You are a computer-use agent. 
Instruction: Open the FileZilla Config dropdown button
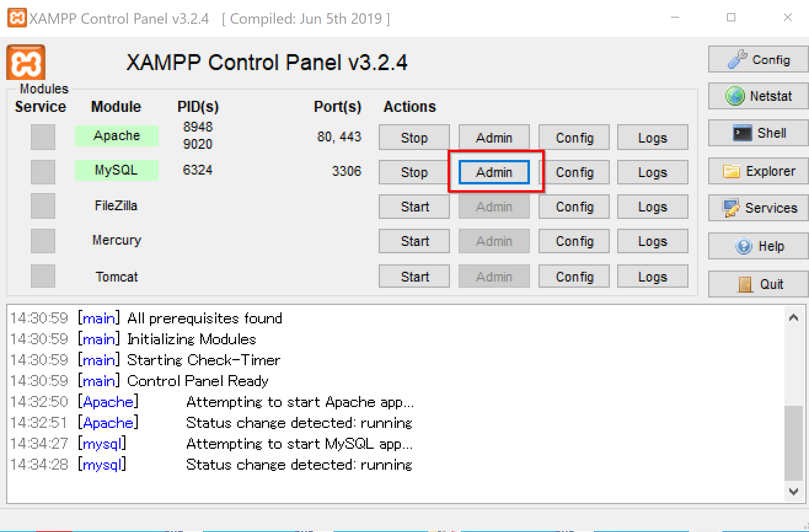point(574,207)
